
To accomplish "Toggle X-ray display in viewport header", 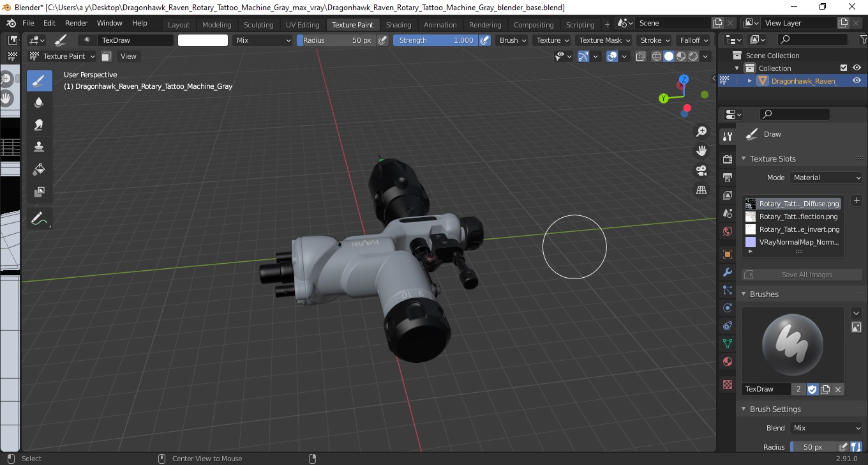I will coord(641,56).
